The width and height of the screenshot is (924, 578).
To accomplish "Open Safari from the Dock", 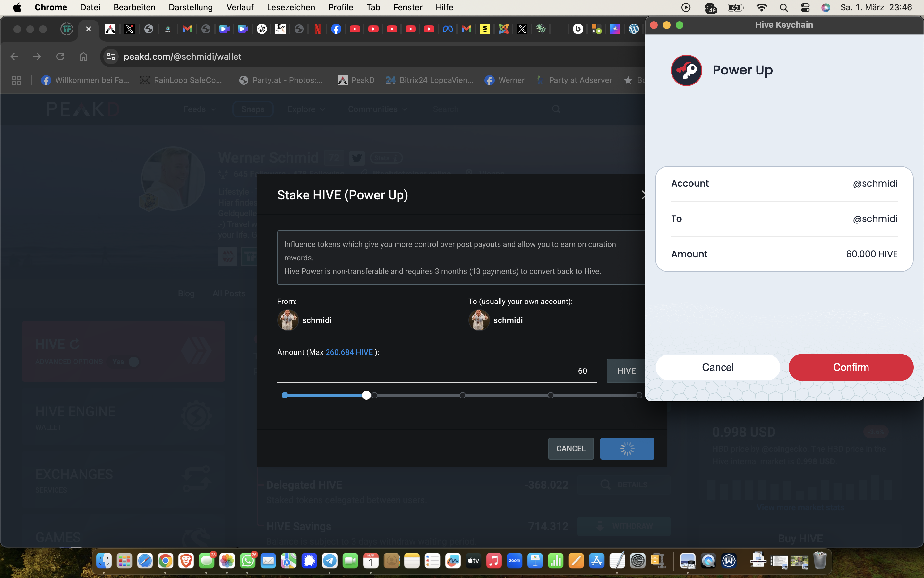I will (145, 561).
